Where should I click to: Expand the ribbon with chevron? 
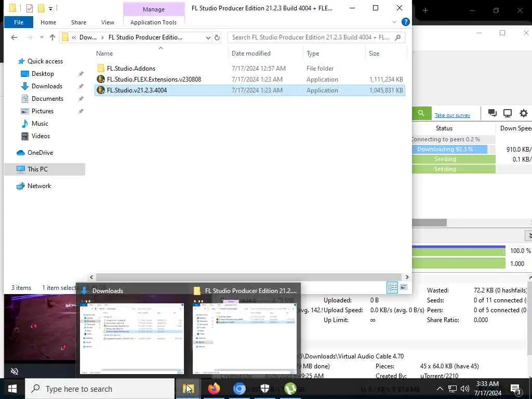click(x=394, y=22)
